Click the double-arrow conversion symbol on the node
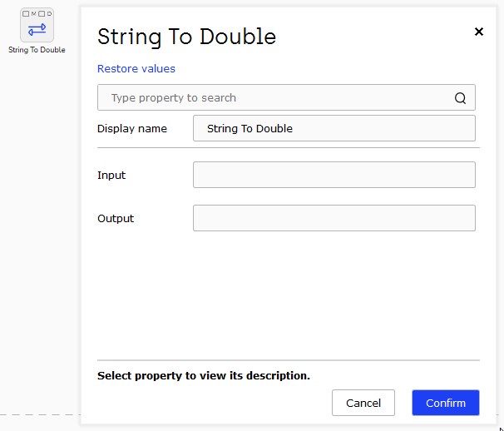Screen dimensions: 504x431 [37, 30]
